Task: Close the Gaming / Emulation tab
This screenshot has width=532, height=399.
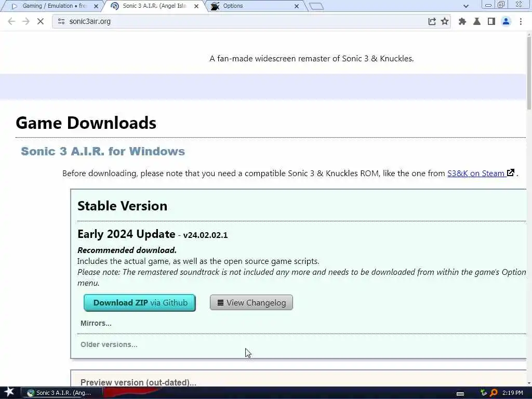Action: [96, 6]
